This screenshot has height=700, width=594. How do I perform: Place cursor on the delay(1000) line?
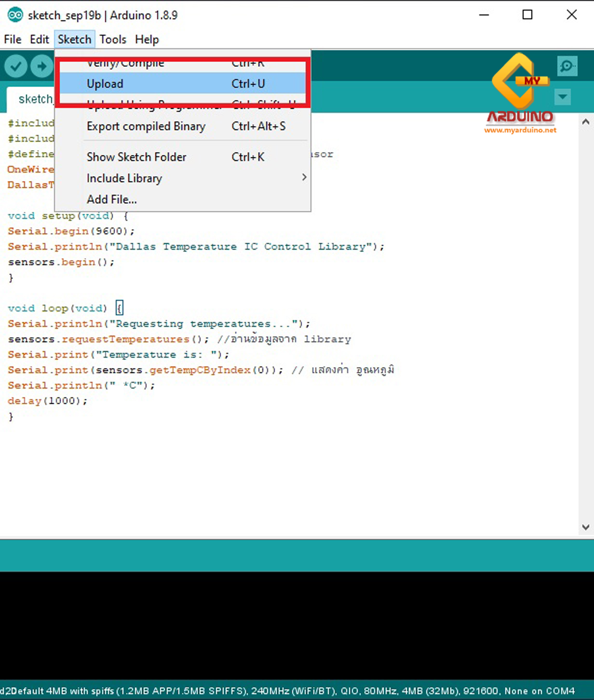pyautogui.click(x=47, y=401)
